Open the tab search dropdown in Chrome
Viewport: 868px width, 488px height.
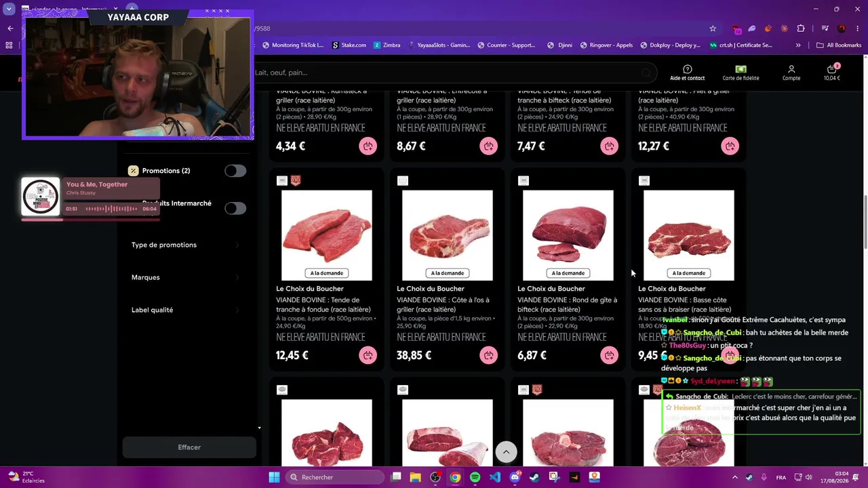(9, 9)
